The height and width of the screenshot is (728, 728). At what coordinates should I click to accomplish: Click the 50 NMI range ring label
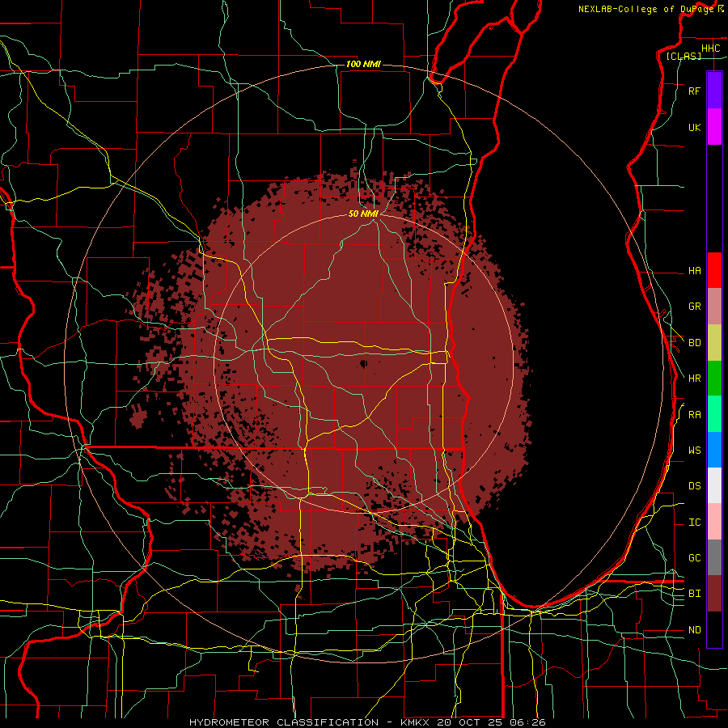[x=363, y=214]
